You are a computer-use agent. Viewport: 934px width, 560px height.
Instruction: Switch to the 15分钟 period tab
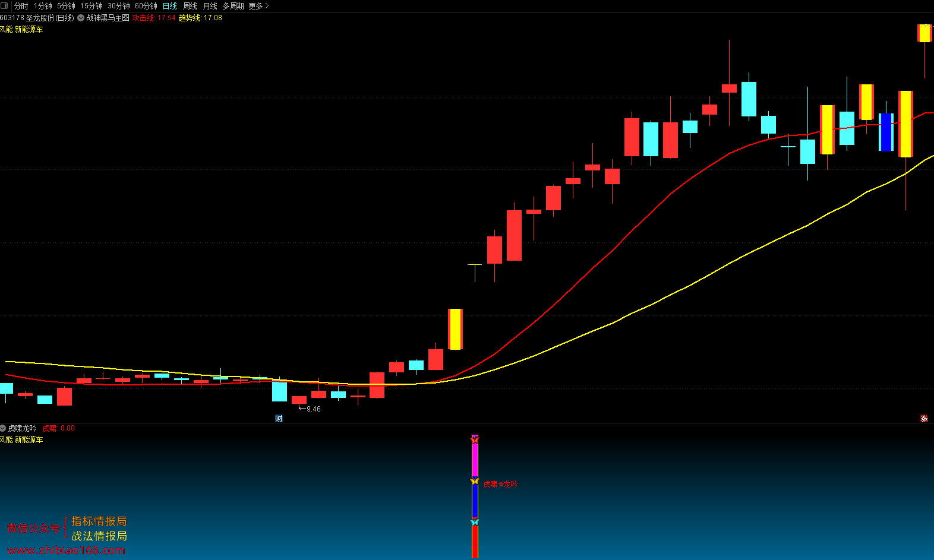91,6
